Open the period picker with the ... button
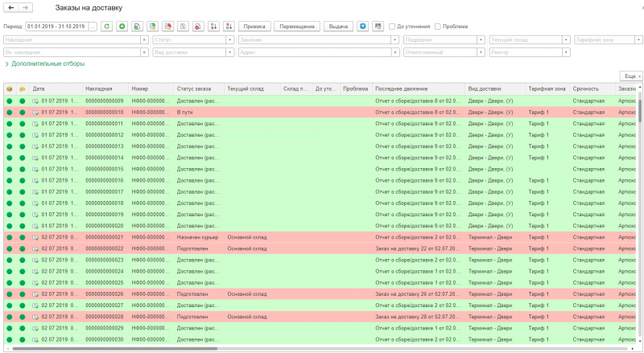Viewport: 644px width, 353px height. point(93,27)
